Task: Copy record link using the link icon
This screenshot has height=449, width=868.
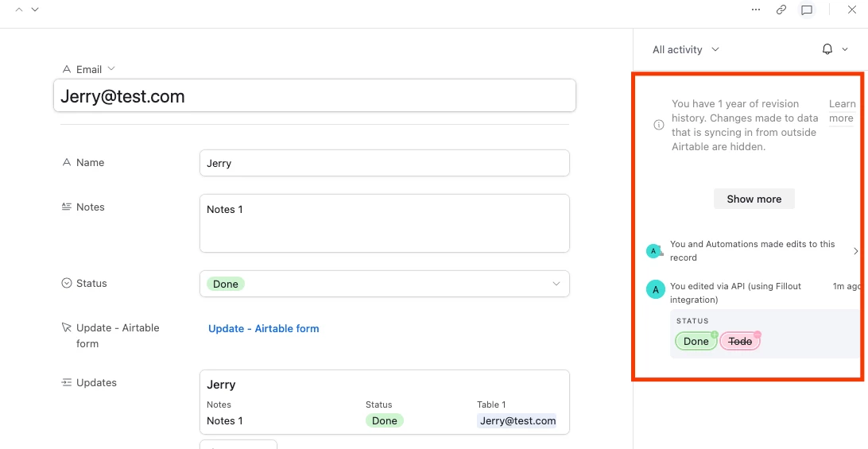Action: tap(781, 10)
